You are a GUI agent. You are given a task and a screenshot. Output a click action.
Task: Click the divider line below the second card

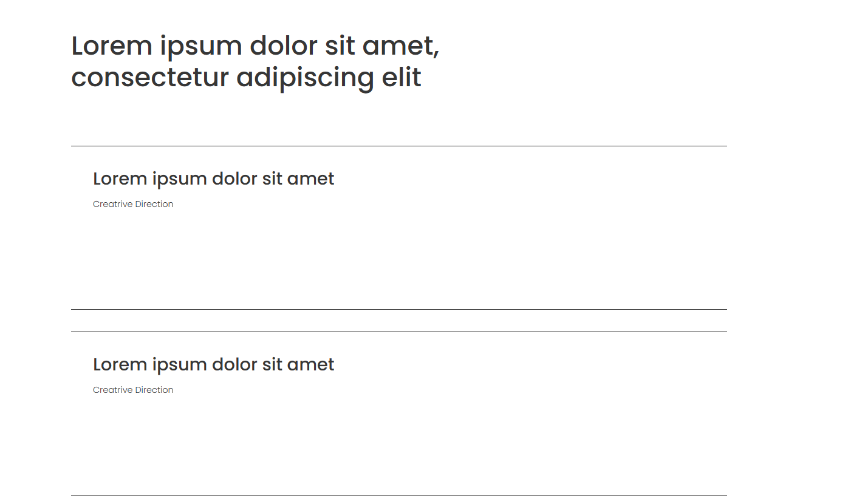coord(398,495)
